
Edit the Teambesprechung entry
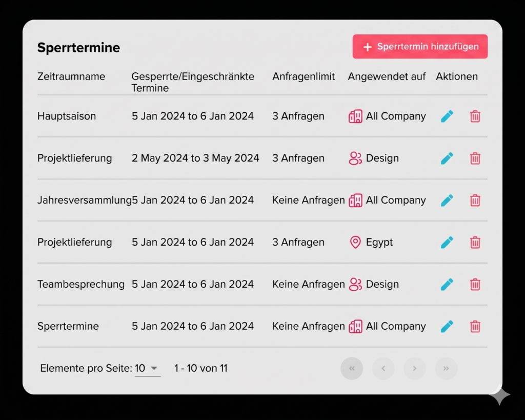point(447,285)
